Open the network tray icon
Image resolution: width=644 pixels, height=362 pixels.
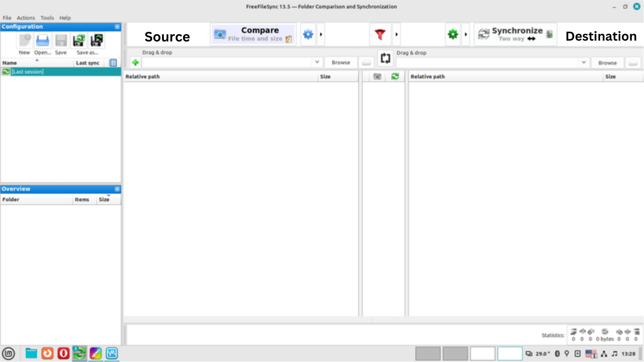point(604,354)
